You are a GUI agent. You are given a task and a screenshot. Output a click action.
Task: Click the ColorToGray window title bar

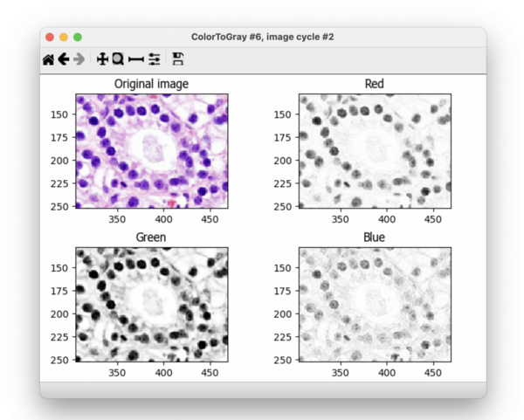click(262, 37)
